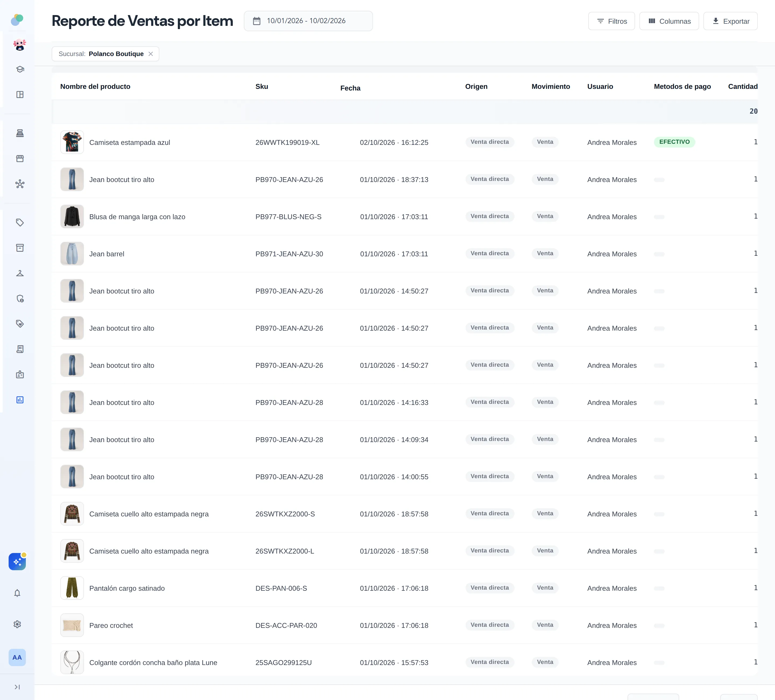The image size is (775, 700).
Task: Open the storefront icon in sidebar
Action: pos(20,159)
